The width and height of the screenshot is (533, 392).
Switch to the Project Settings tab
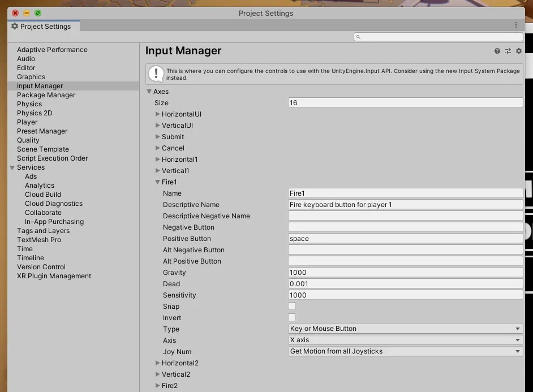(44, 25)
